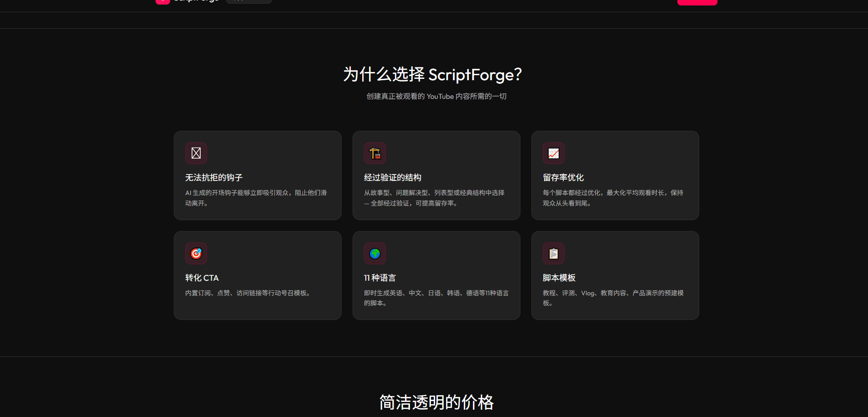Click the description starting 从故事型、问题解决型
Screen dimensions: 868x417
(x=434, y=198)
